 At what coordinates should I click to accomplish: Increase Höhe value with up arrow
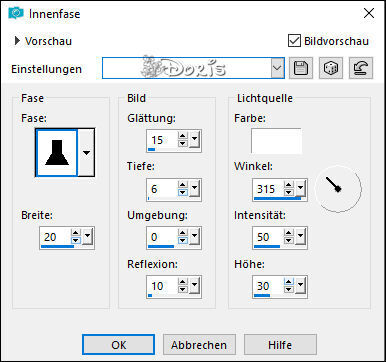[x=289, y=282]
